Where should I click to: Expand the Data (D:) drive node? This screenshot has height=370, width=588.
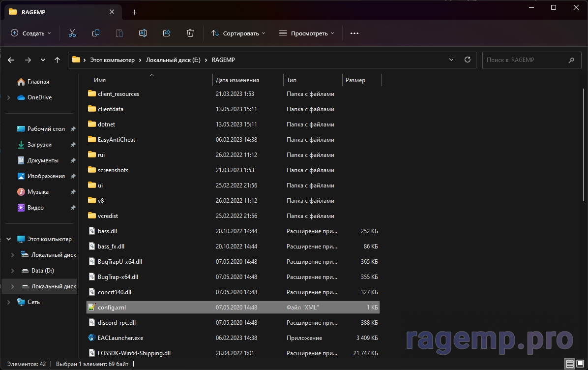click(x=13, y=271)
